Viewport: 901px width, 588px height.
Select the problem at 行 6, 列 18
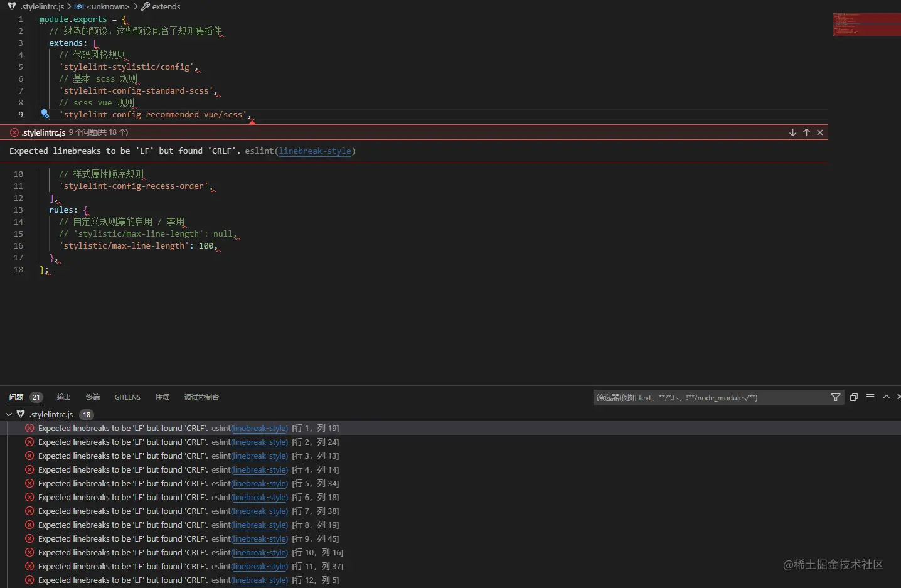click(450, 497)
